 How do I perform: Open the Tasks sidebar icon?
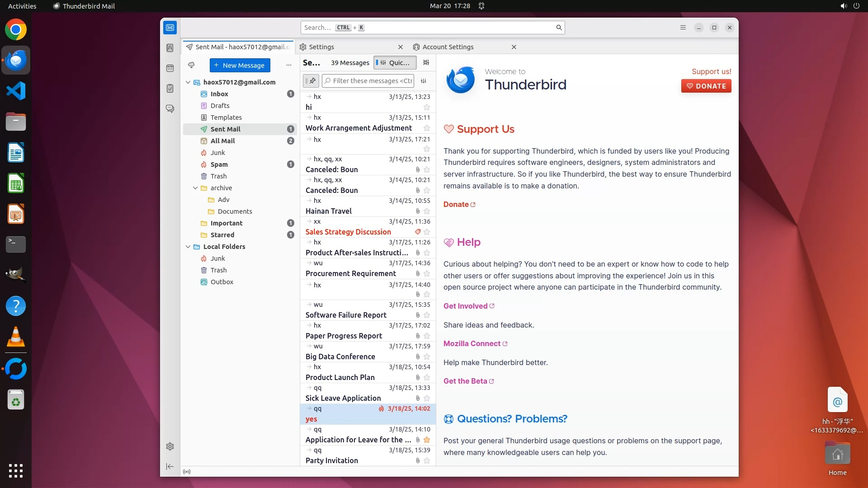tap(170, 89)
